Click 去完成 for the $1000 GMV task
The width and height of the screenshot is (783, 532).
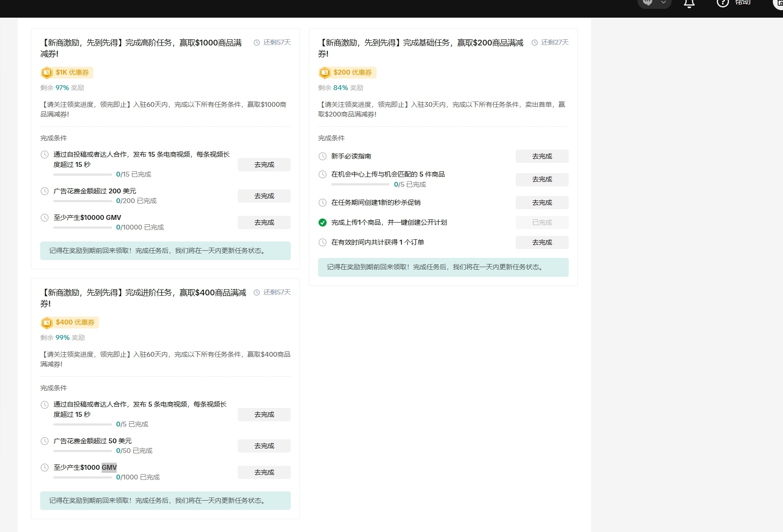[x=264, y=472]
